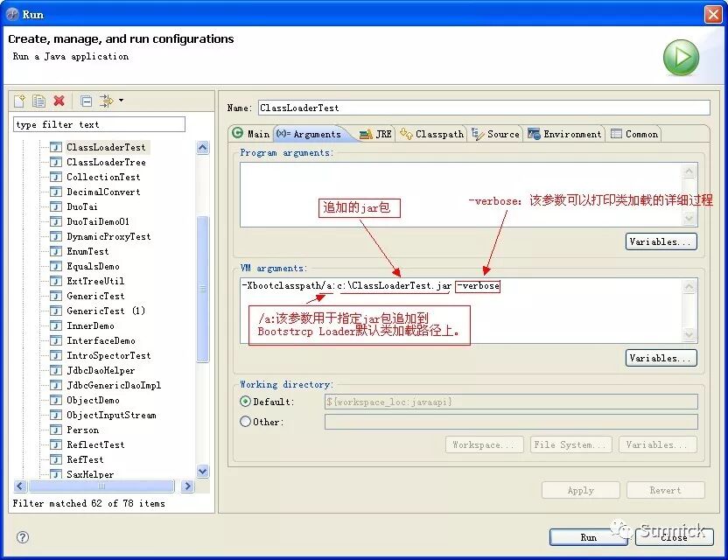Click the ExtTreeUtil Java icon
Image resolution: width=728 pixels, height=560 pixels.
56,281
